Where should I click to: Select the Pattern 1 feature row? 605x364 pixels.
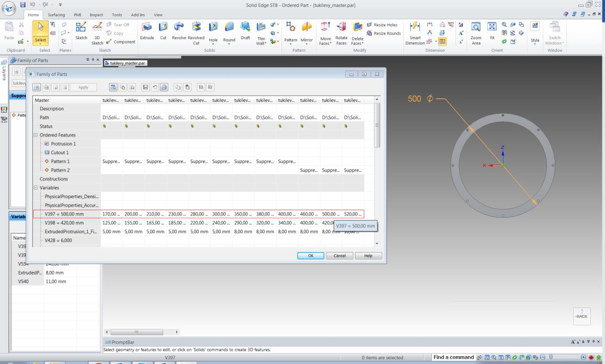[x=60, y=162]
